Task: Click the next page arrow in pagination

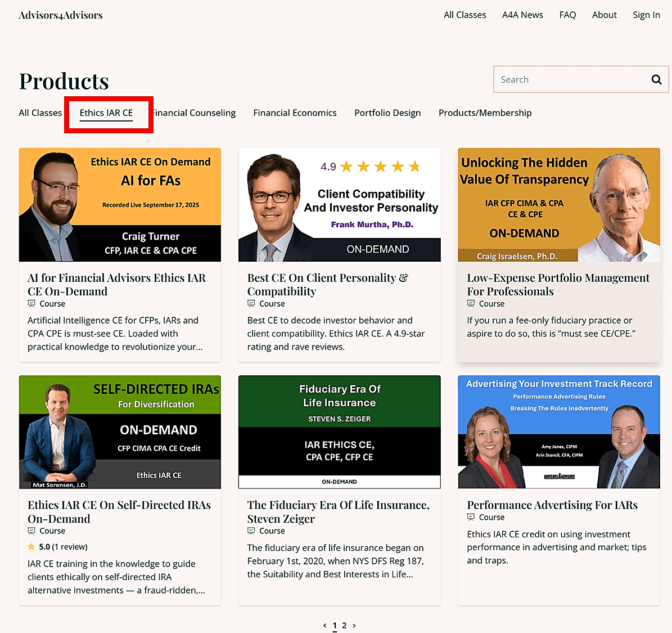Action: pos(354,626)
